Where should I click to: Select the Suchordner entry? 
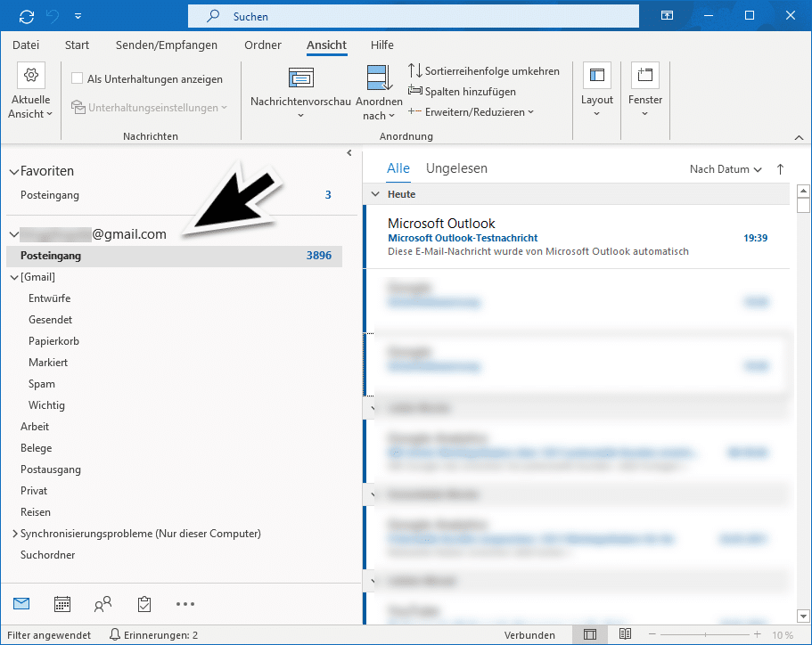tap(47, 555)
